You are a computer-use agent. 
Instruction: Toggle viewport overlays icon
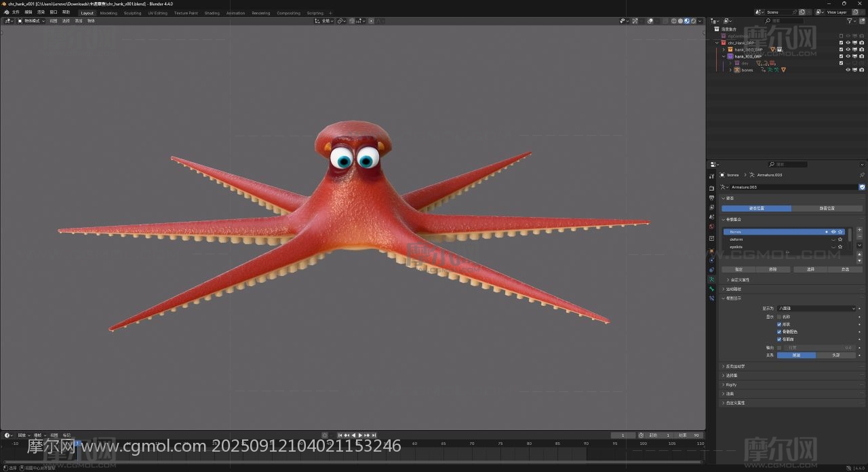coord(650,21)
